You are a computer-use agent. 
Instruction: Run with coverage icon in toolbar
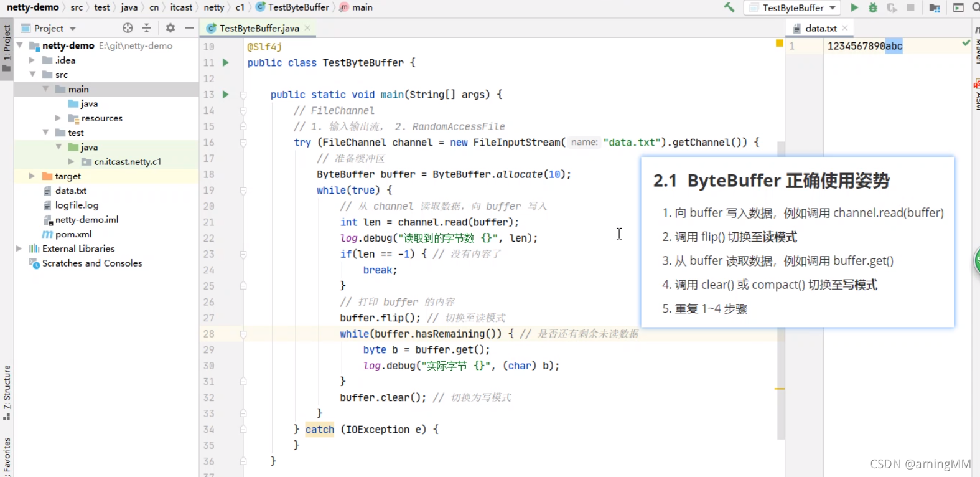(x=892, y=7)
